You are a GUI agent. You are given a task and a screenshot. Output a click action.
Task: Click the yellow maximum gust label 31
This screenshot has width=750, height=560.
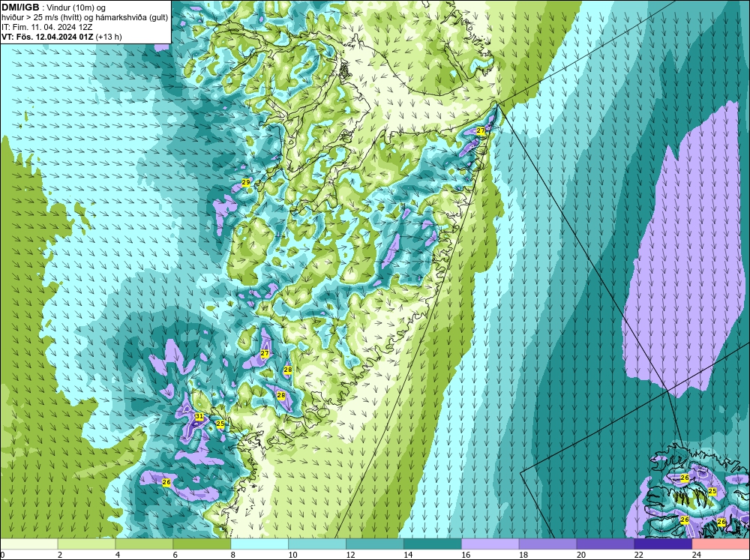coord(199,417)
